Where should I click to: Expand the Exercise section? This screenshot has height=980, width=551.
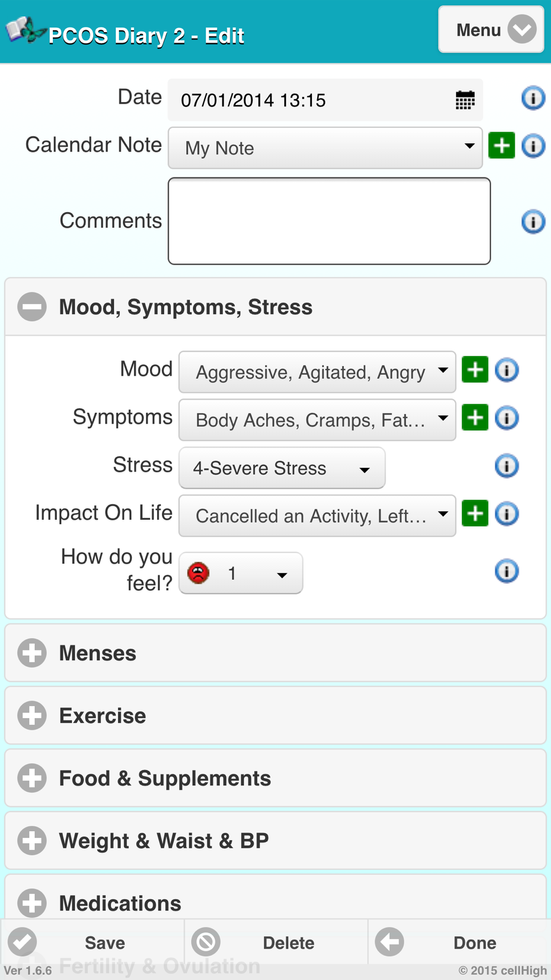(x=32, y=715)
